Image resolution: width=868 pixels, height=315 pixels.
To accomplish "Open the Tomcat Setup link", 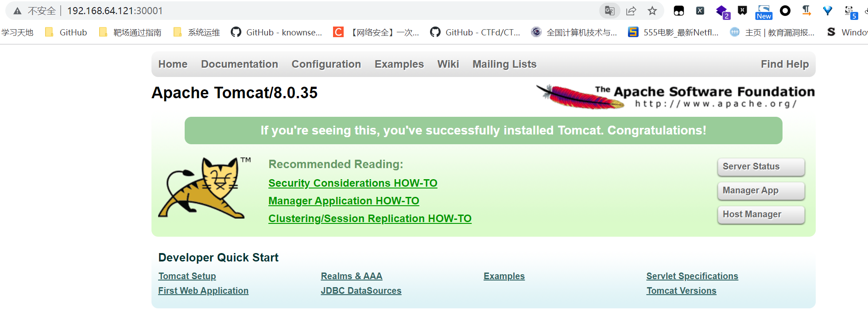I will tap(187, 276).
